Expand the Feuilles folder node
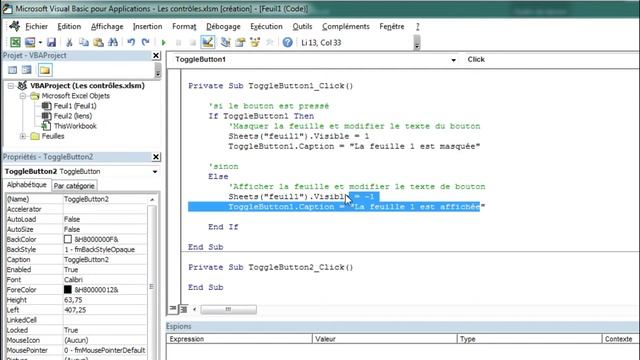The width and height of the screenshot is (640, 360). pyautogui.click(x=23, y=136)
